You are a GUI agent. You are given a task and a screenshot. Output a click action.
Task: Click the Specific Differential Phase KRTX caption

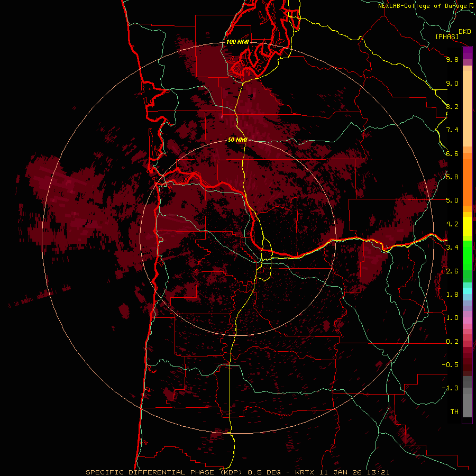(237, 472)
